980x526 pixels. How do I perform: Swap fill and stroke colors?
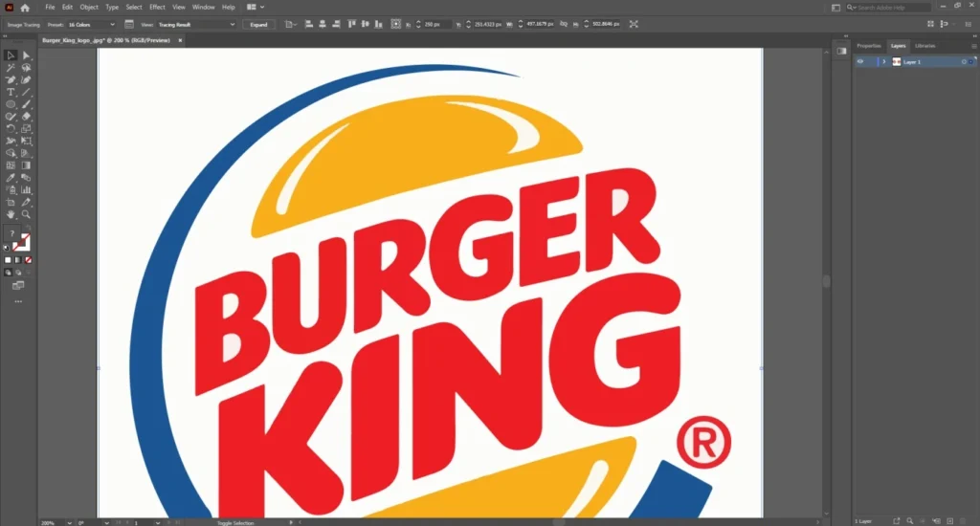28,229
